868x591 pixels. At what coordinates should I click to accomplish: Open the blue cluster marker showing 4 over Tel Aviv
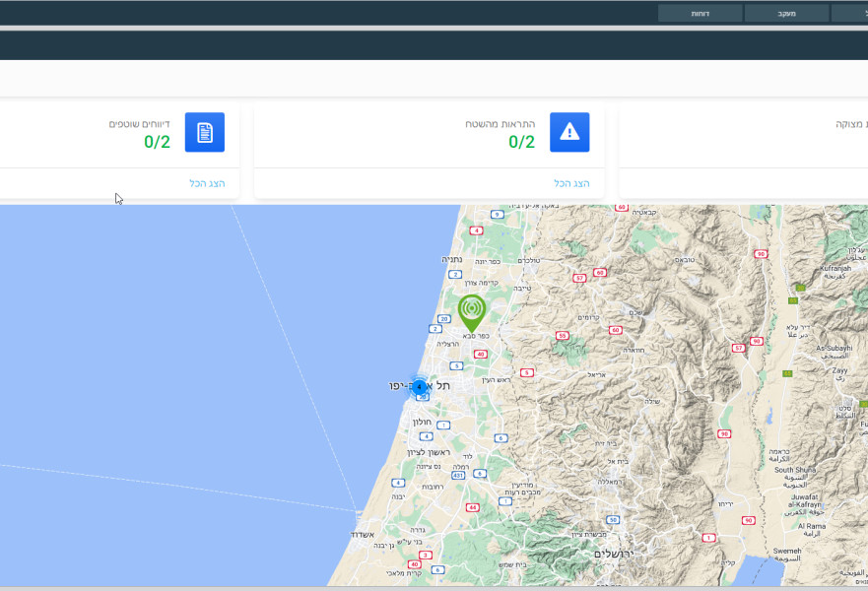(420, 387)
